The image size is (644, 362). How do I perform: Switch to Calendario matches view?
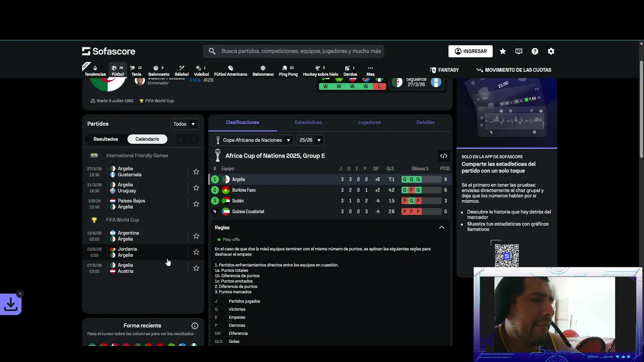[147, 139]
